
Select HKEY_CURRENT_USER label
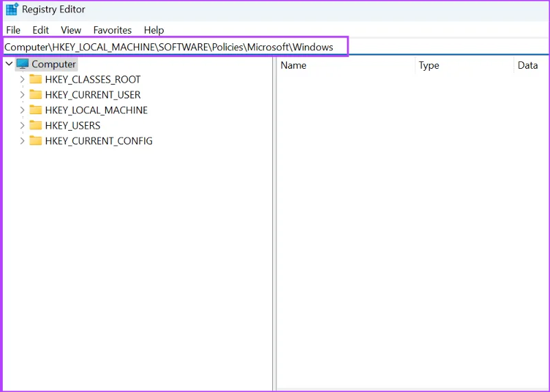93,95
